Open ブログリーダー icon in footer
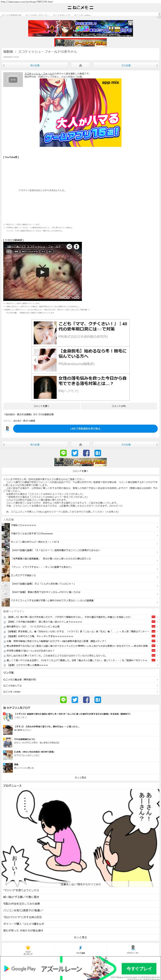Image resolution: width=161 pixels, height=980 pixels. click(x=133, y=950)
